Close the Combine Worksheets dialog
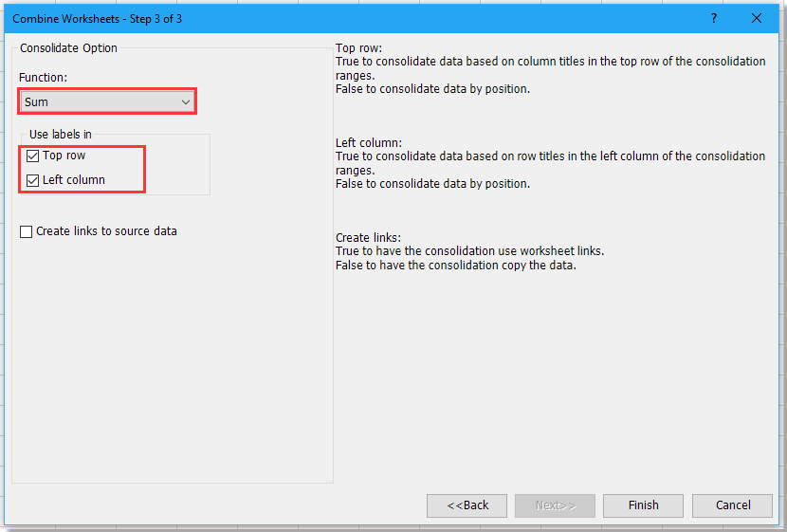 pos(757,18)
